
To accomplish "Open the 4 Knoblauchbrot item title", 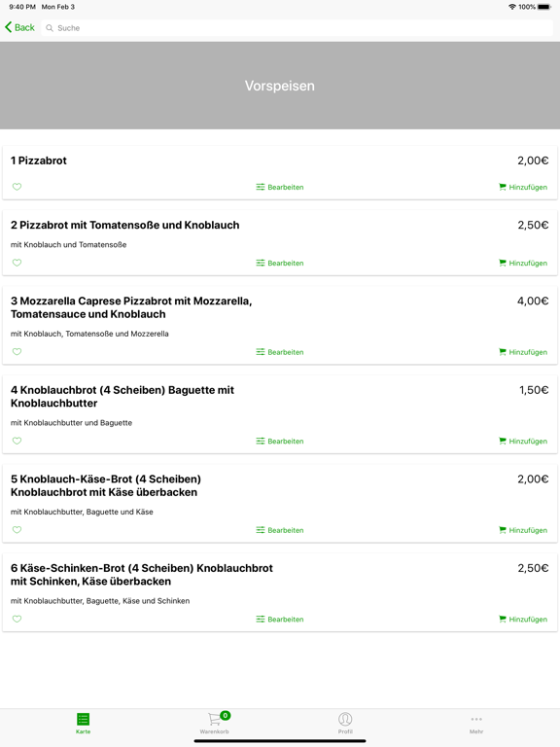I will (x=122, y=397).
